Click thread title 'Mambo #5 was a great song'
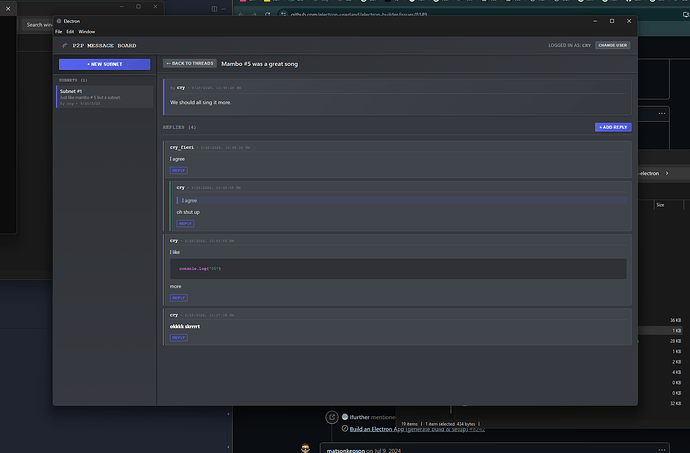 click(x=260, y=64)
